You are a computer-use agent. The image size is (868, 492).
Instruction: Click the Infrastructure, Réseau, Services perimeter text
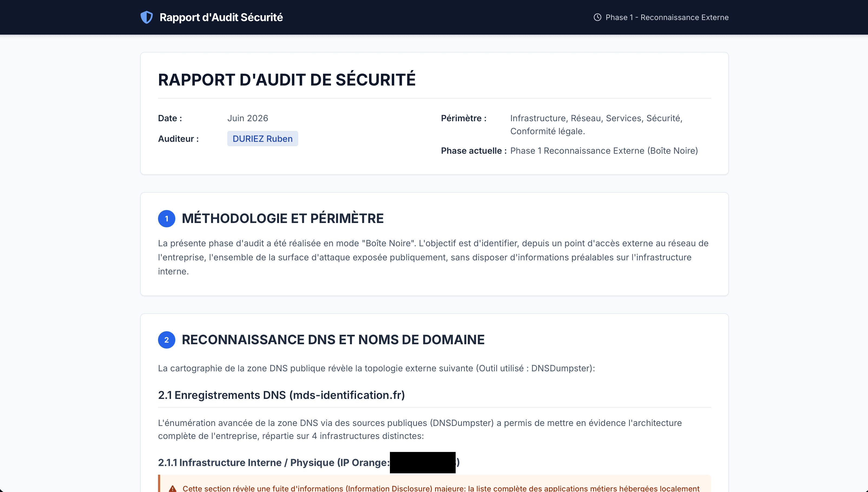tap(596, 125)
